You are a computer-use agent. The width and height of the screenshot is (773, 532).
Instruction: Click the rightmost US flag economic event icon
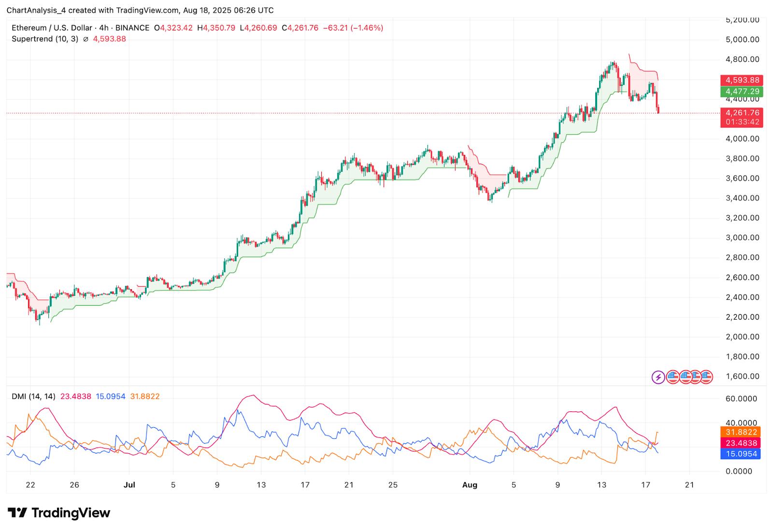click(x=706, y=377)
